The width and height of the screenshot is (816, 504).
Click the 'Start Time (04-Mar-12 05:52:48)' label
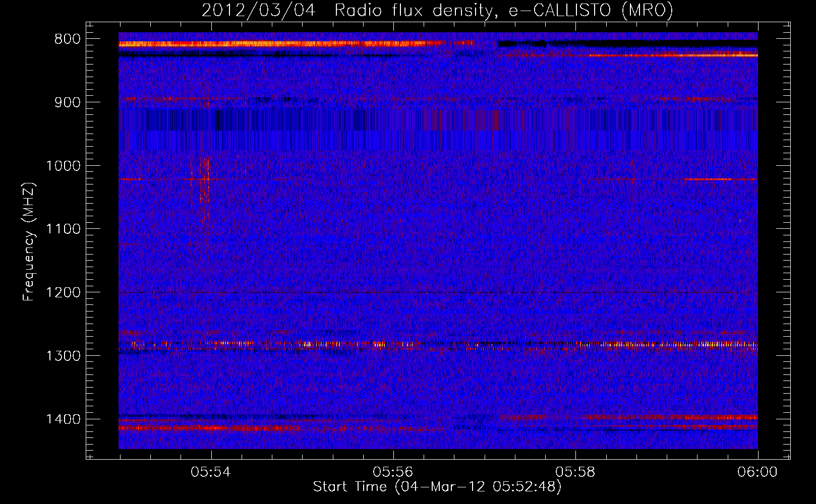click(437, 487)
